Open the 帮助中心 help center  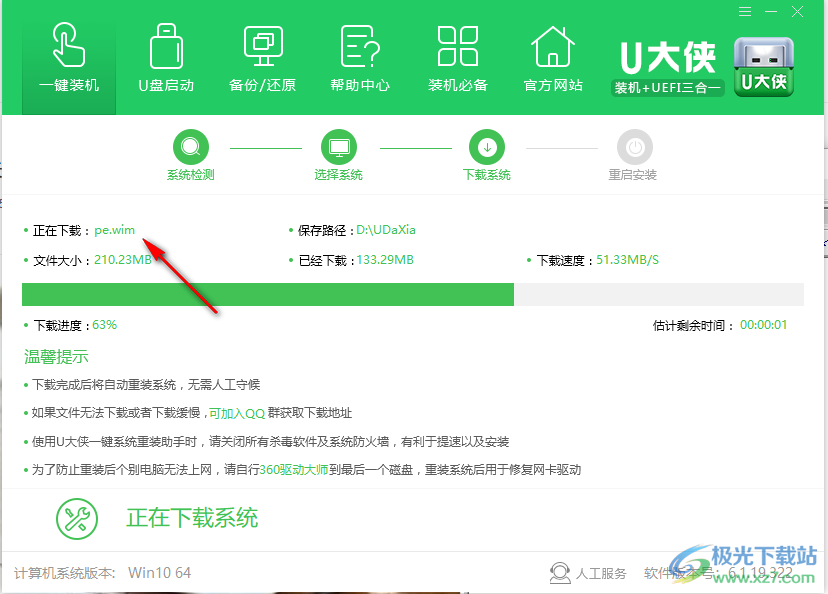[360, 58]
